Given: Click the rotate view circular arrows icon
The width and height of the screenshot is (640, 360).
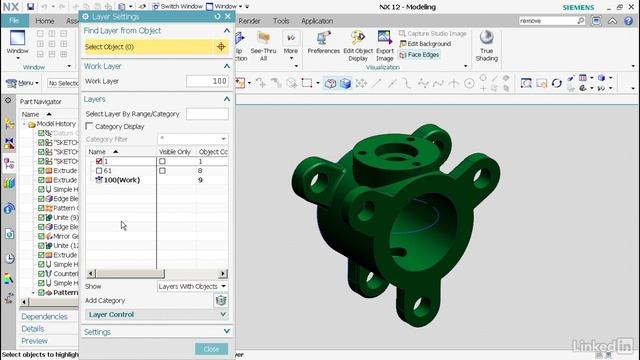Looking at the screenshot, I should point(556,83).
